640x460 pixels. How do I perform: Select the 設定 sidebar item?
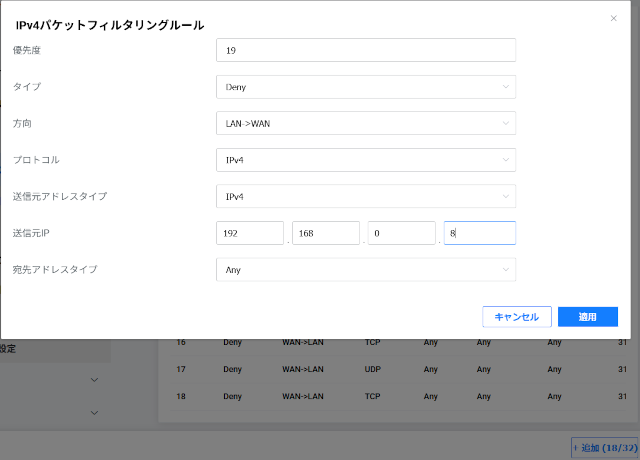(x=55, y=349)
